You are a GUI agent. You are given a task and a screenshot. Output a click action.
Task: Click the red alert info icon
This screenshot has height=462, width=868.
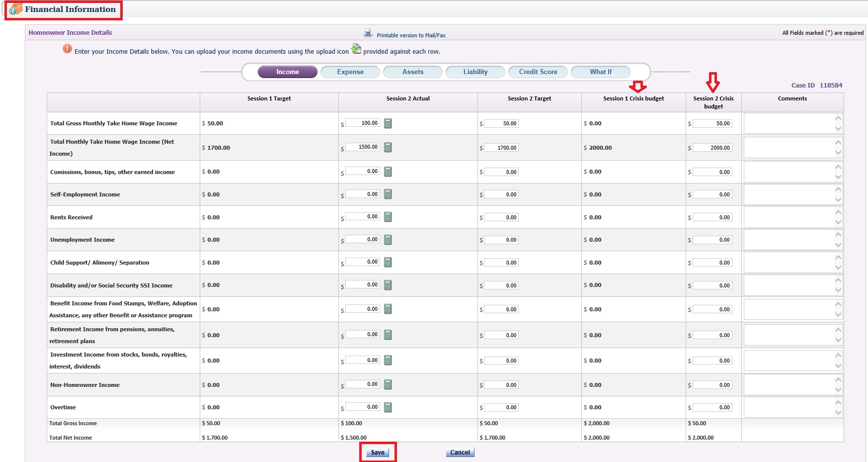[67, 49]
